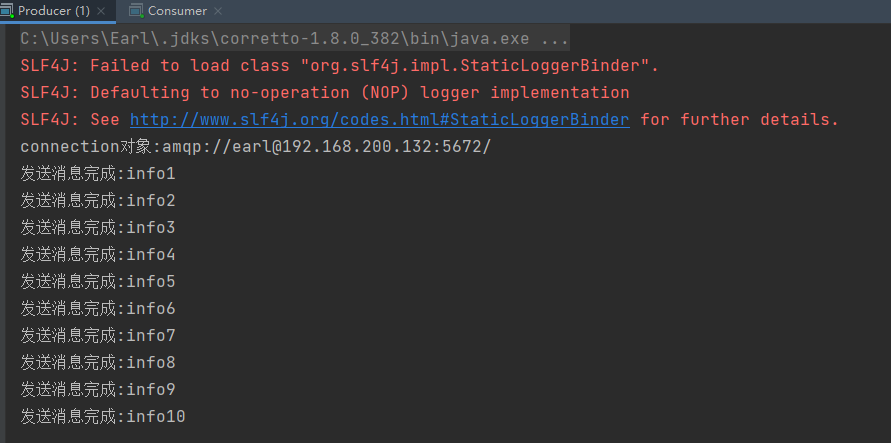
Task: Click the info1 sent message line
Action: [x=98, y=174]
